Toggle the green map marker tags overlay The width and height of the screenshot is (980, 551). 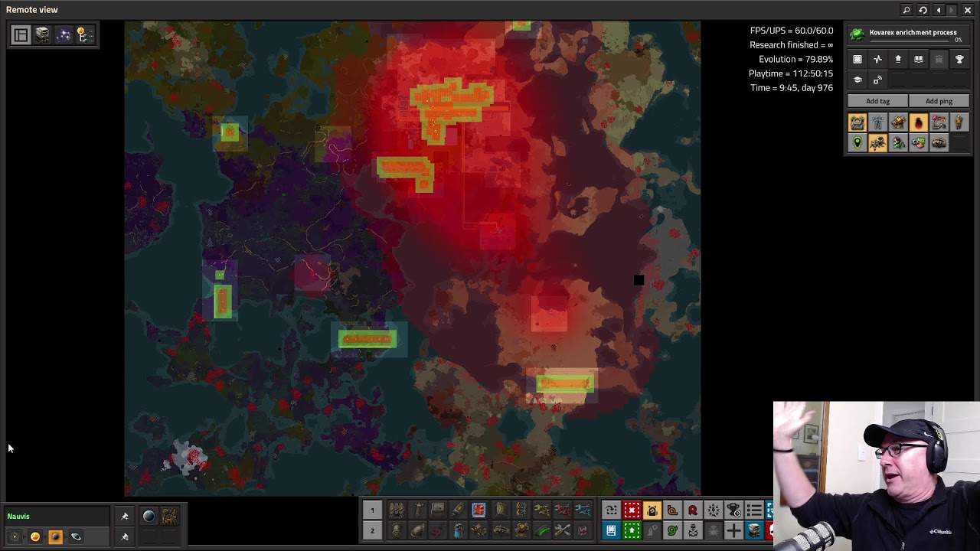pyautogui.click(x=857, y=143)
